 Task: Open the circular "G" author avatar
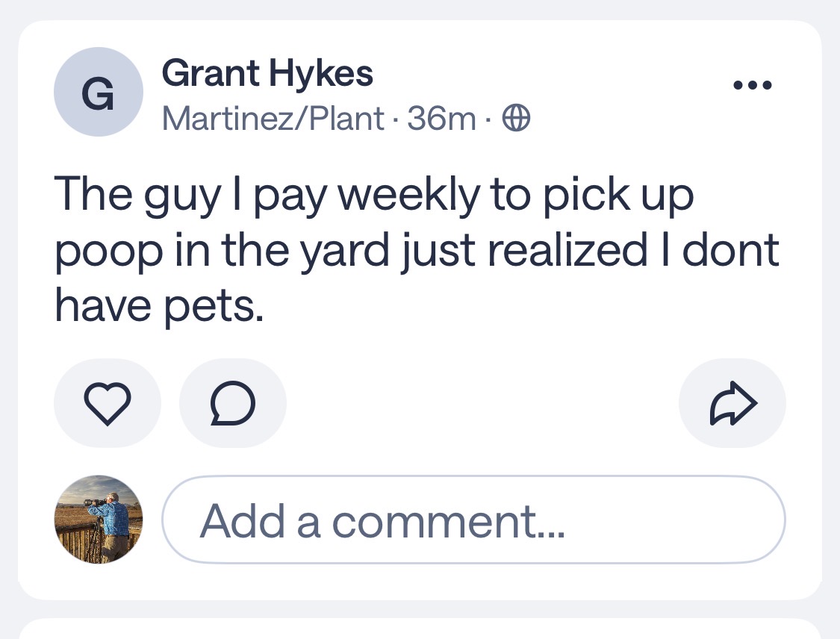point(98,92)
